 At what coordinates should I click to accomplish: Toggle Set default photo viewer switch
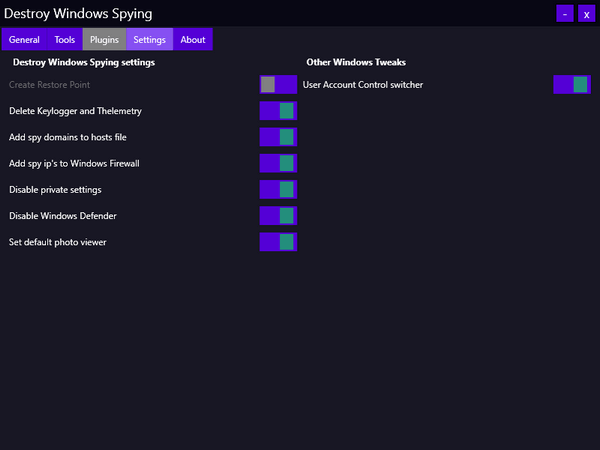click(x=278, y=242)
